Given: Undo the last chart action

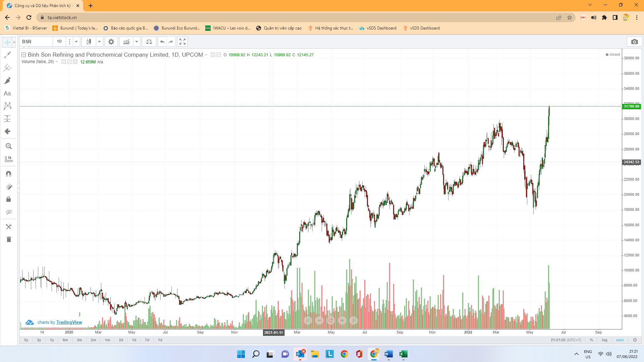Looking at the screenshot, I should (162, 42).
